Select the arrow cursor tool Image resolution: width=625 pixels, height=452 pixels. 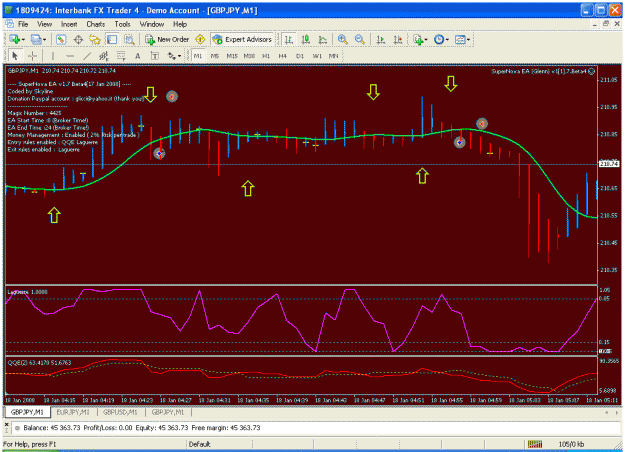click(15, 56)
